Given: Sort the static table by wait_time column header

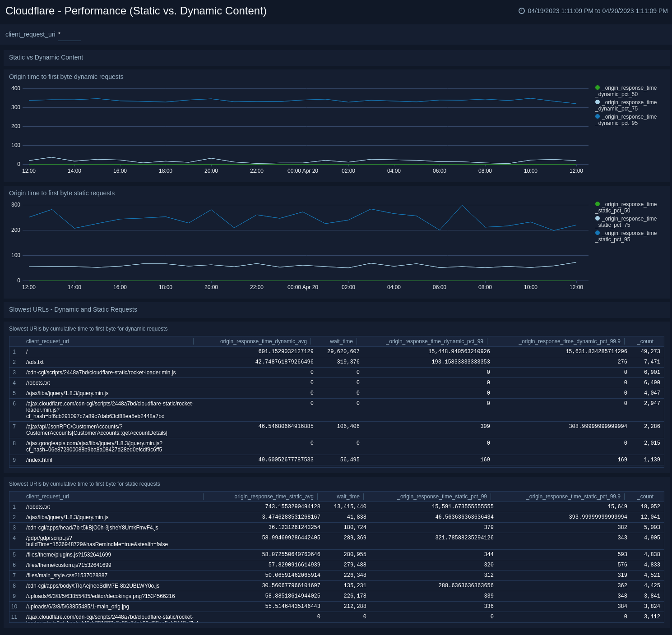Looking at the screenshot, I should click(x=348, y=497).
